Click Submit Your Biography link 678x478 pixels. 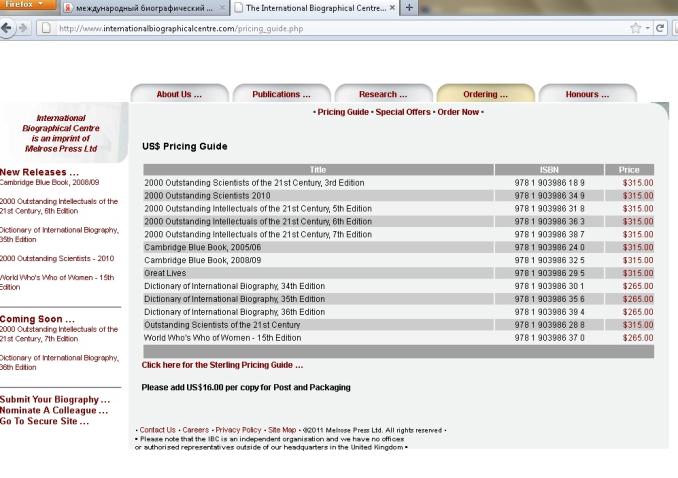(54, 399)
